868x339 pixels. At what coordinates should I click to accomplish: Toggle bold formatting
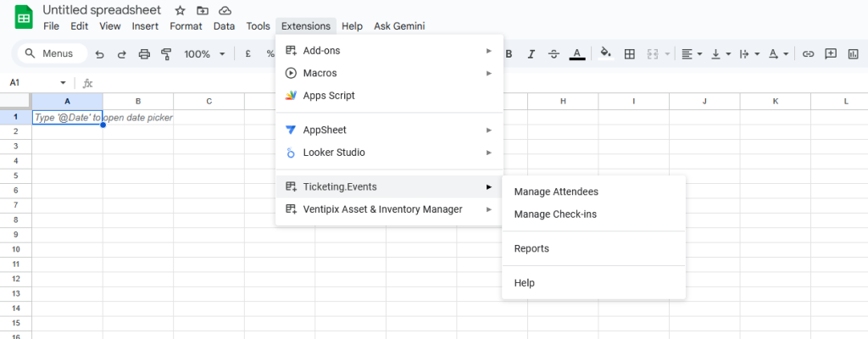coord(509,54)
